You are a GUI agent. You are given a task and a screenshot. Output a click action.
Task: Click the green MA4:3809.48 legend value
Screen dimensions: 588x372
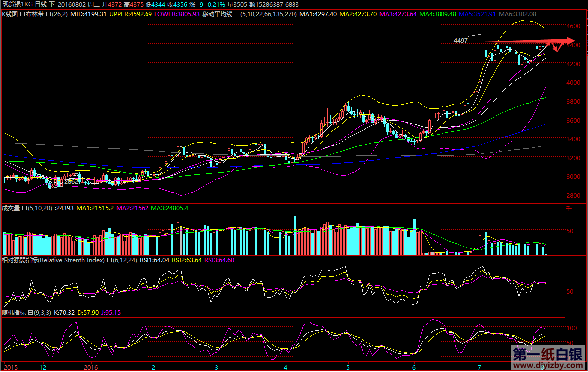coord(438,14)
